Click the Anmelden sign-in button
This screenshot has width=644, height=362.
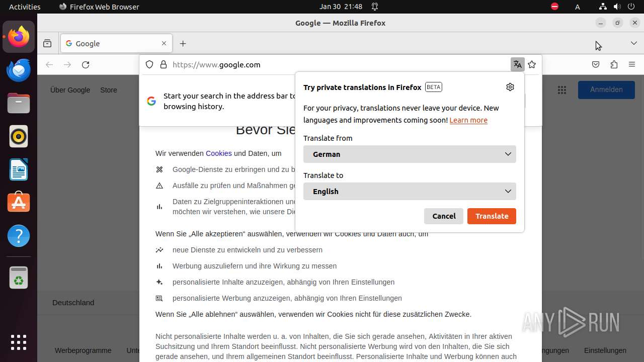[x=606, y=89]
